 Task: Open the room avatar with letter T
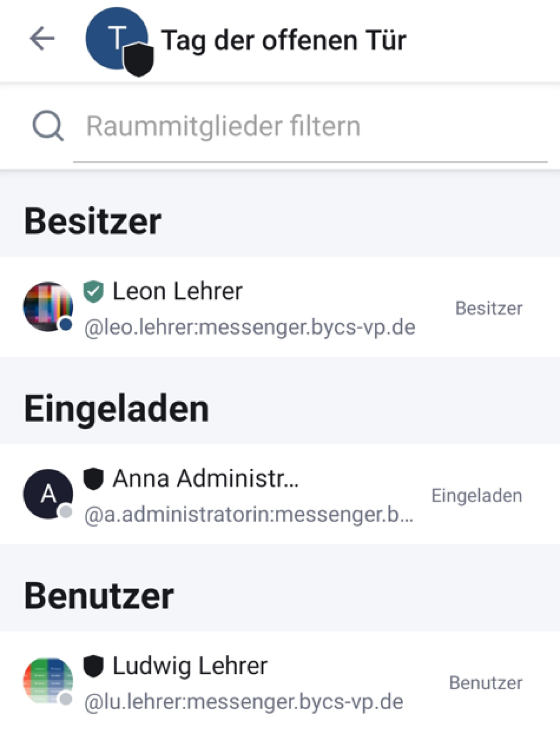112,36
